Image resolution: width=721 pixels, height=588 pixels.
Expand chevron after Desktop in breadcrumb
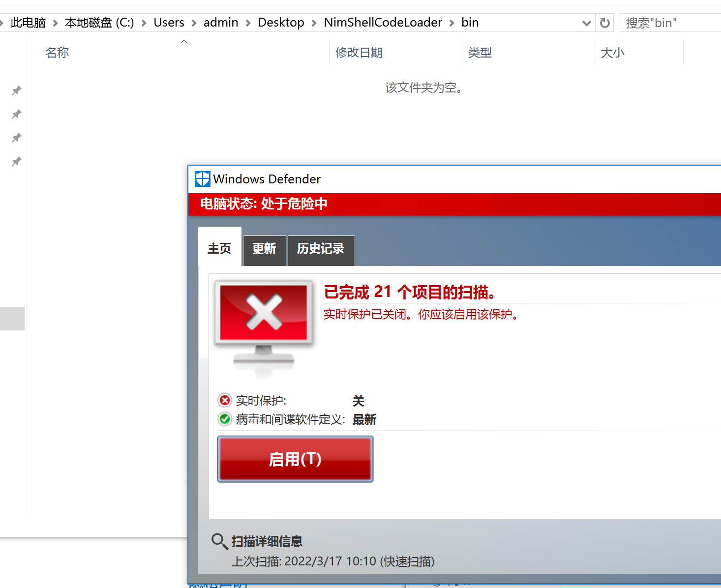314,23
